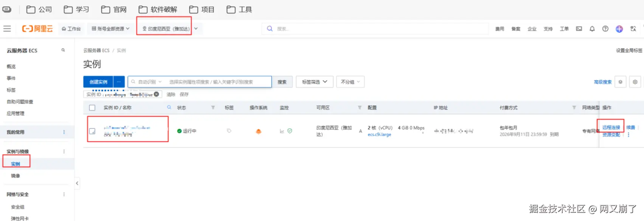The height and width of the screenshot is (221, 644).
Task: Open the help question mark icon
Action: click(x=605, y=29)
